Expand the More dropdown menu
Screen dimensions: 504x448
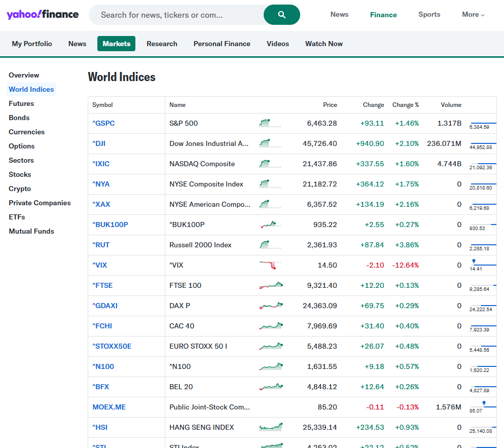click(473, 15)
